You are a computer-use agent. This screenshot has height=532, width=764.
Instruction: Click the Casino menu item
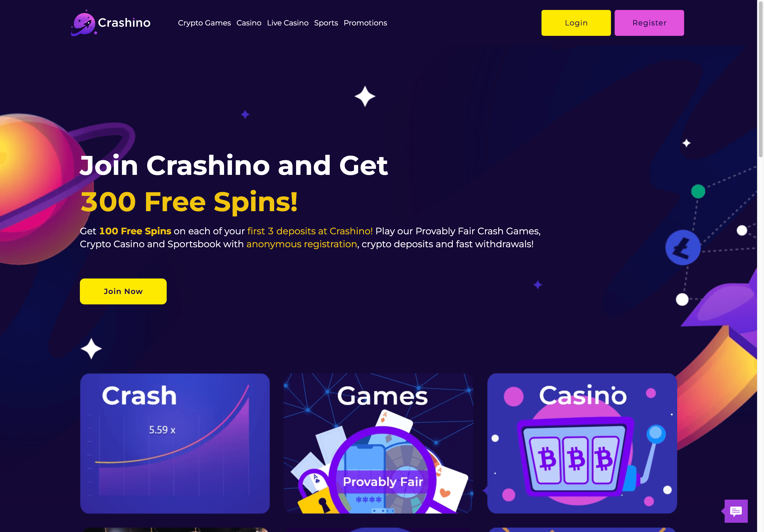tap(248, 23)
